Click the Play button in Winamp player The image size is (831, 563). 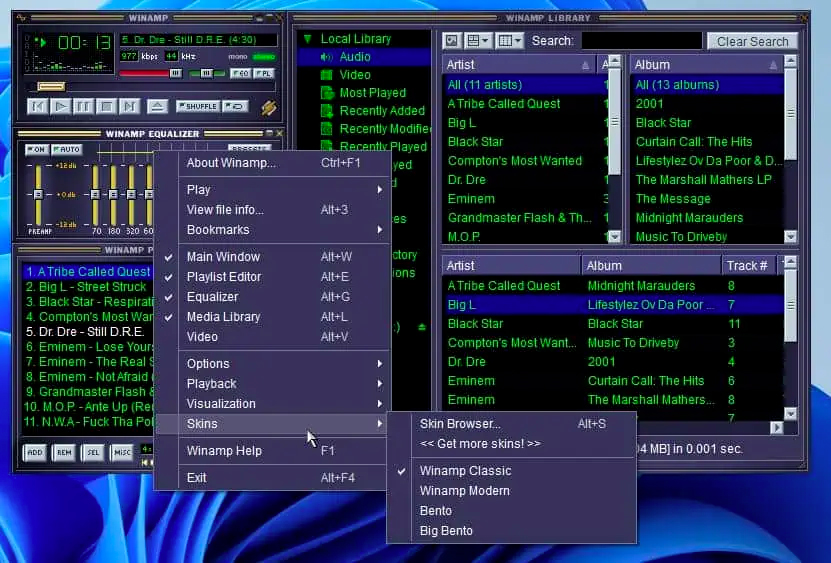coord(61,107)
